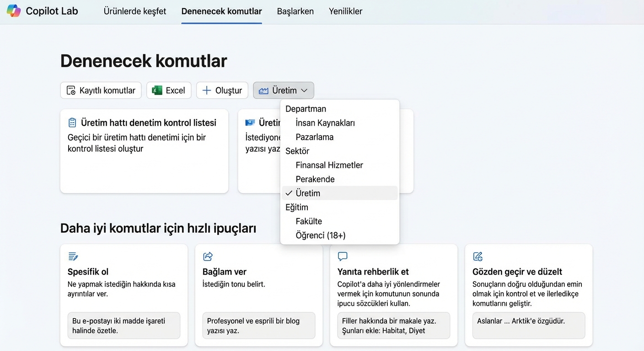Switch to the Başlarken tab

(295, 11)
